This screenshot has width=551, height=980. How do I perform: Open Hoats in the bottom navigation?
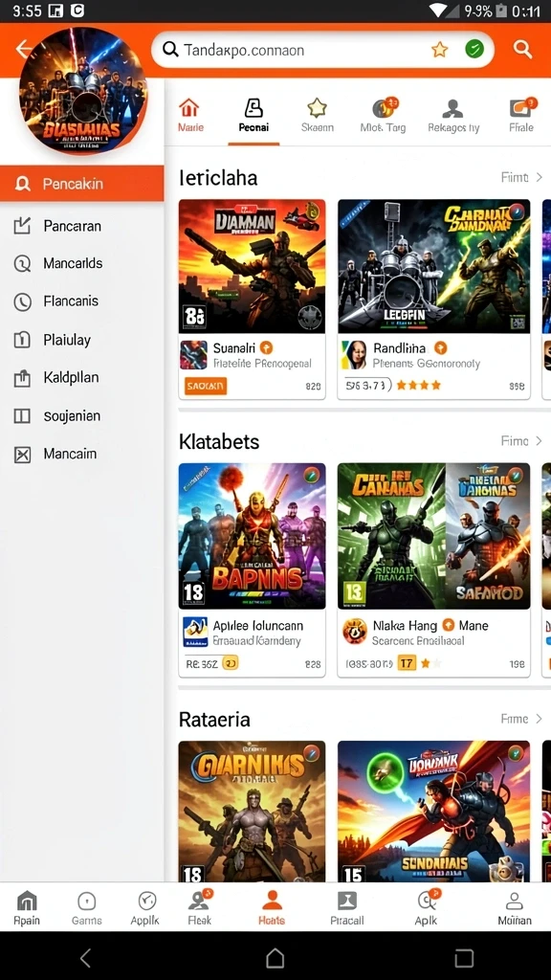point(272,908)
